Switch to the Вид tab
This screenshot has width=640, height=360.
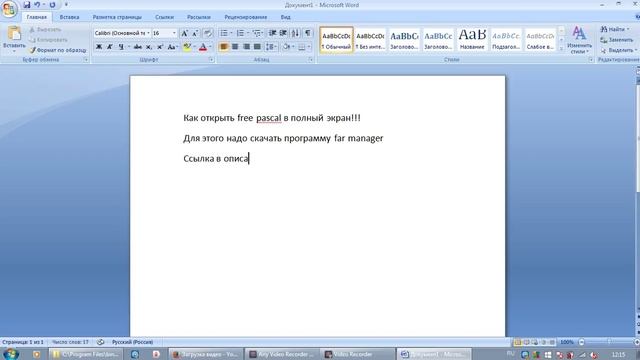[x=285, y=17]
